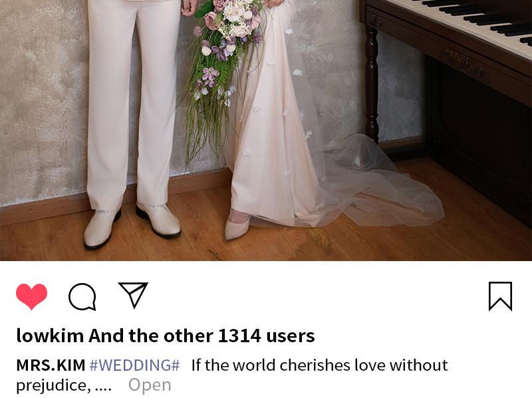Tap the carved piano leg in photo
Viewport: 532px width, 398px height.
click(x=372, y=81)
